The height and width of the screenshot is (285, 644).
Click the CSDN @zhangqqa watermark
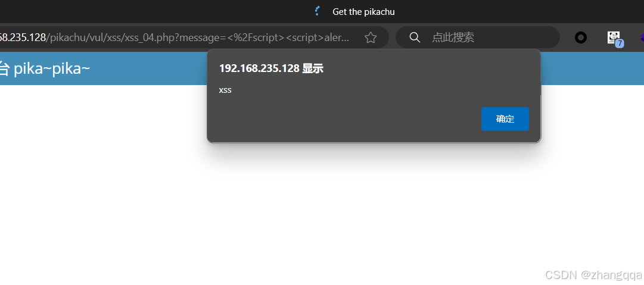[593, 275]
